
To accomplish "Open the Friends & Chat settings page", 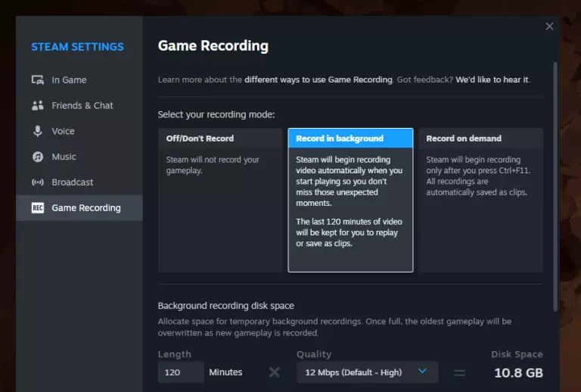I will tap(79, 106).
